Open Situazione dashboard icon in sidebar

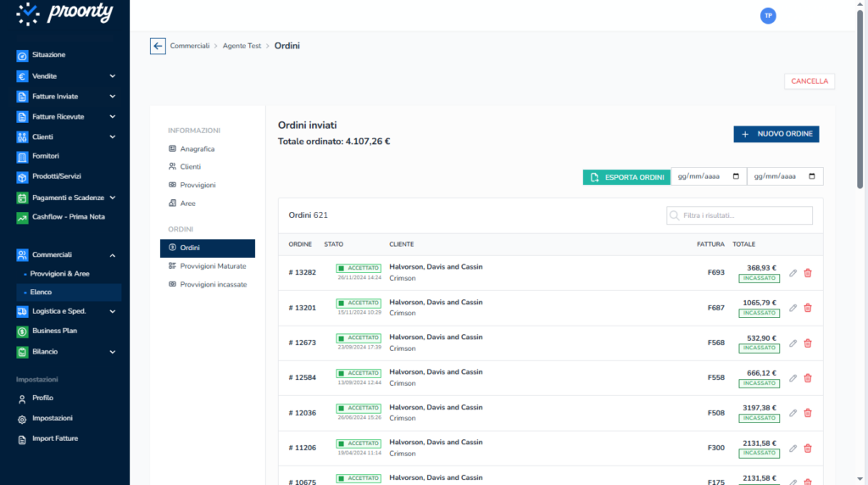23,55
